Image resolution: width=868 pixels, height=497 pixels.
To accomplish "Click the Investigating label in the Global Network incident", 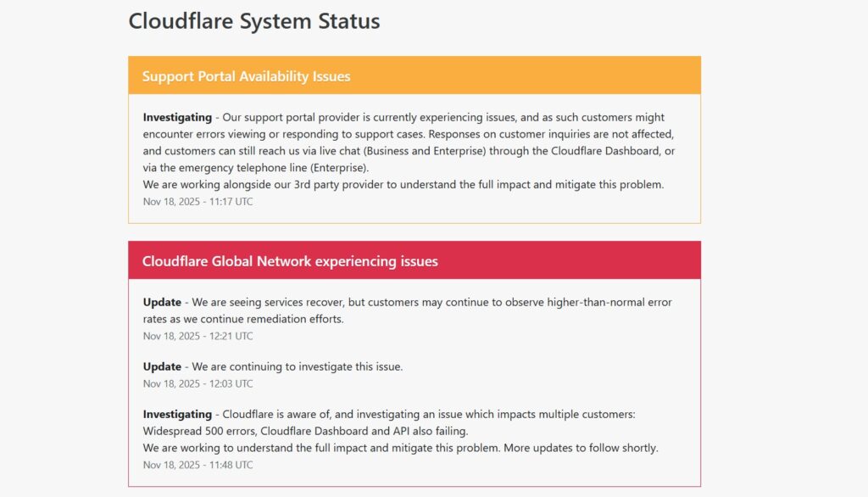I will 177,415.
